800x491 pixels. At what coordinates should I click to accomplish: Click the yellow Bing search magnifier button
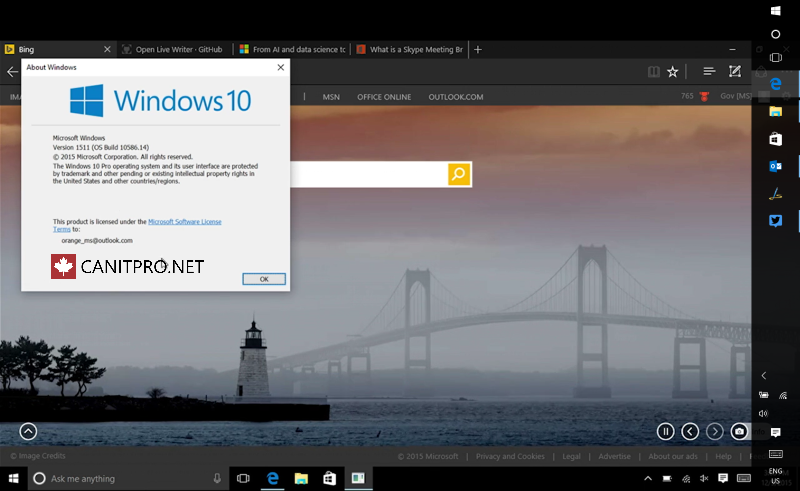[459, 174]
